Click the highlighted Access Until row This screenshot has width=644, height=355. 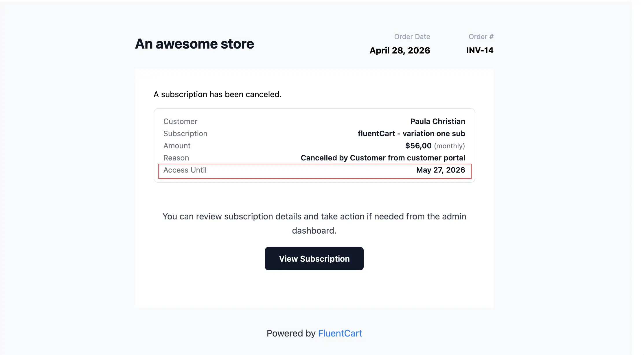[x=315, y=170]
